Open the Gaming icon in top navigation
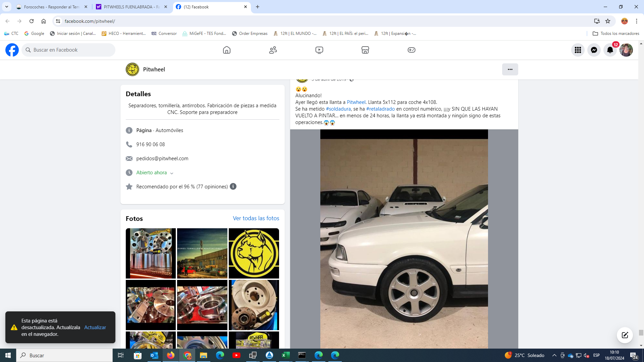 tap(412, 50)
